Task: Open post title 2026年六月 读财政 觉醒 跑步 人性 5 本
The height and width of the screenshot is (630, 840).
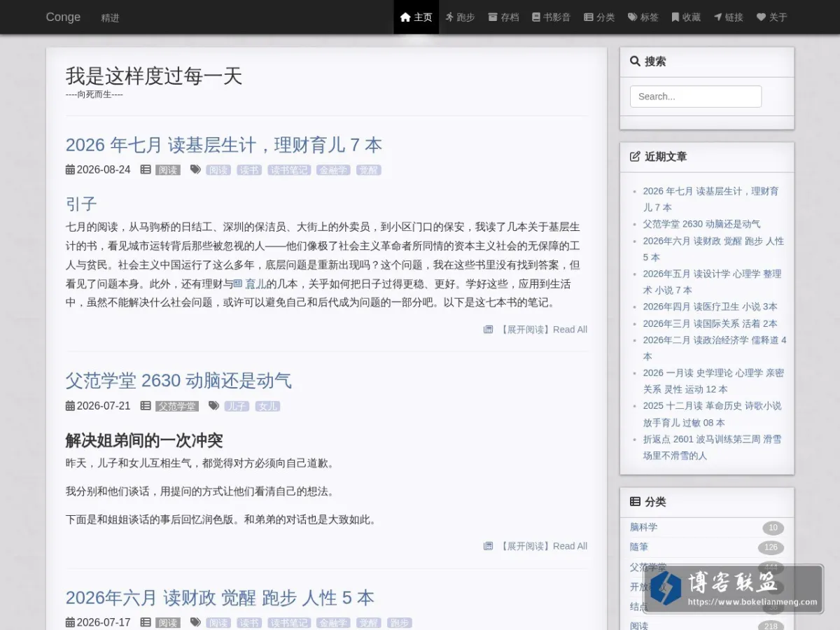Action: (220, 598)
